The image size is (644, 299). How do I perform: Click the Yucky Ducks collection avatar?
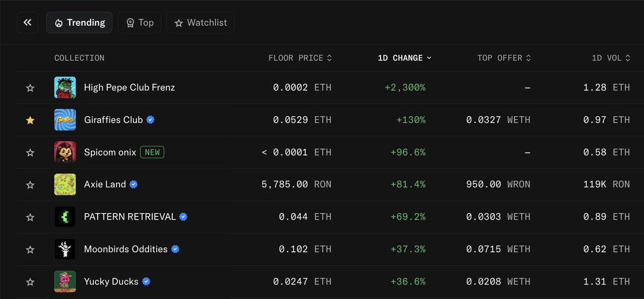(65, 281)
